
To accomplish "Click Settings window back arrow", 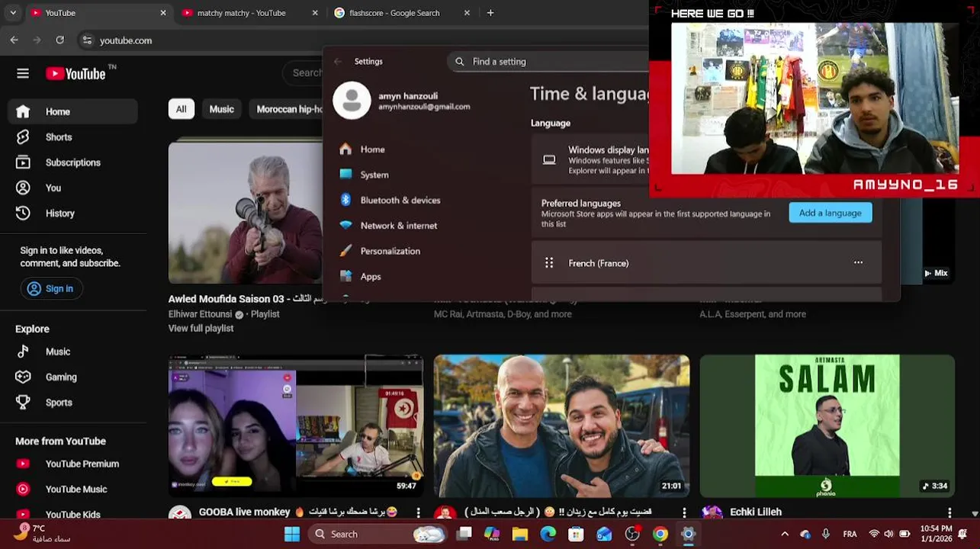I will [338, 62].
